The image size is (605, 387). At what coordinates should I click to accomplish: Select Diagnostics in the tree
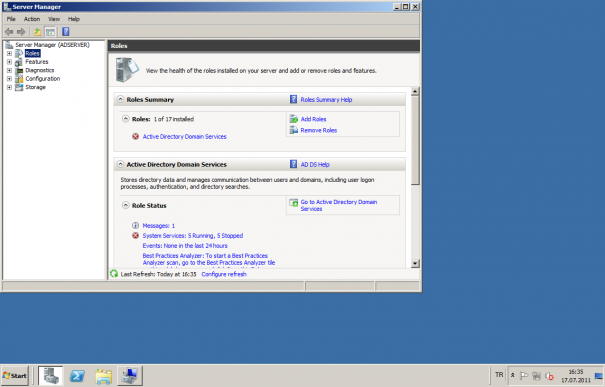coord(40,70)
